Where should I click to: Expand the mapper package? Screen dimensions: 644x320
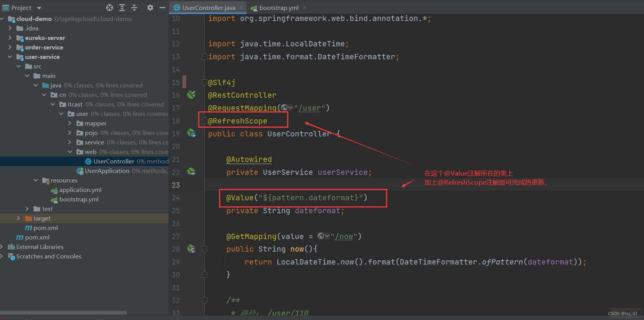coord(70,123)
